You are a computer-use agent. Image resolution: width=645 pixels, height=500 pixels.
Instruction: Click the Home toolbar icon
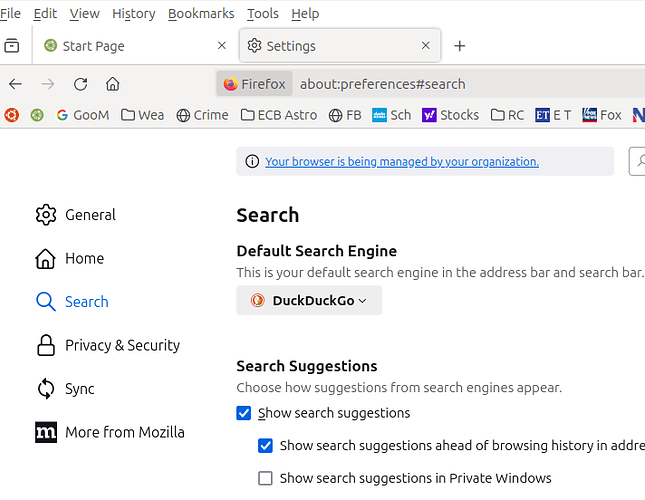click(x=113, y=84)
